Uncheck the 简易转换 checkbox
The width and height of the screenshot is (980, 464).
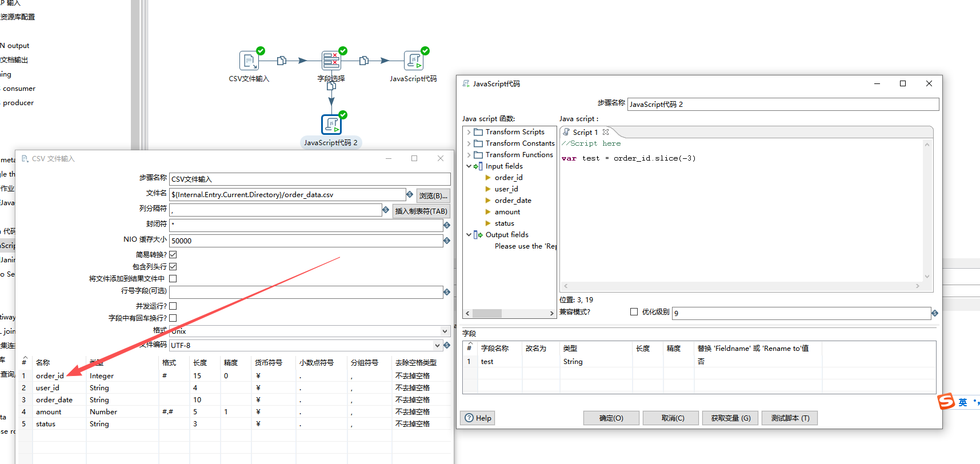point(173,255)
